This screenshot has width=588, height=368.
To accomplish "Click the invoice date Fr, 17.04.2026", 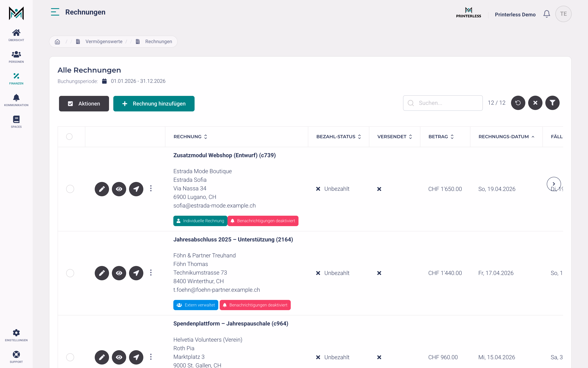I will [496, 273].
